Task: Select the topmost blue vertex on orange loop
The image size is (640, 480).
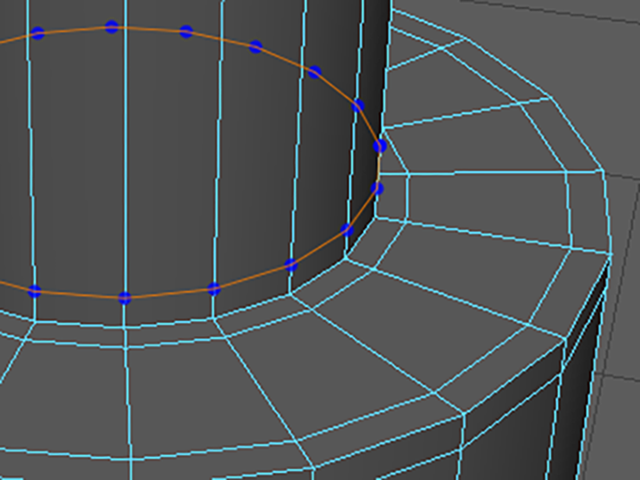Action: click(111, 27)
